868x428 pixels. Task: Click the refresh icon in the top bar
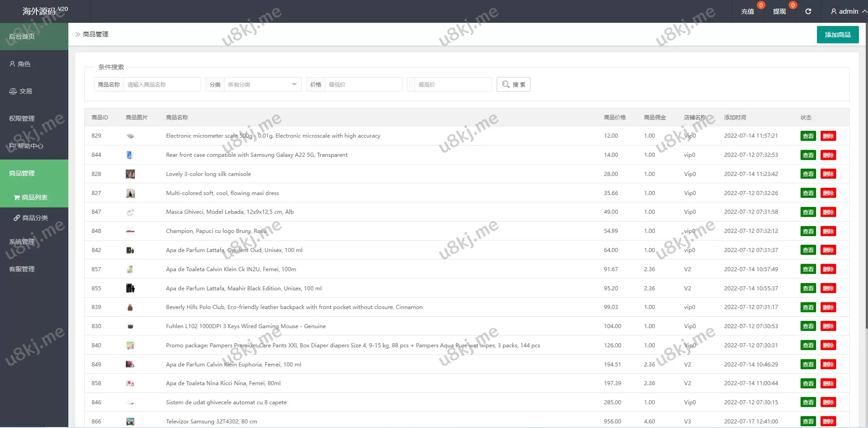(808, 11)
